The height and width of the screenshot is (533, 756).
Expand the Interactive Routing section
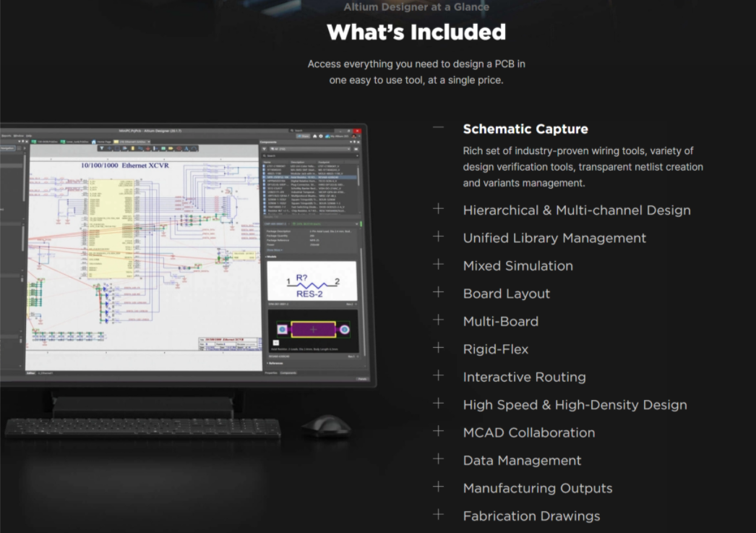[x=438, y=375]
